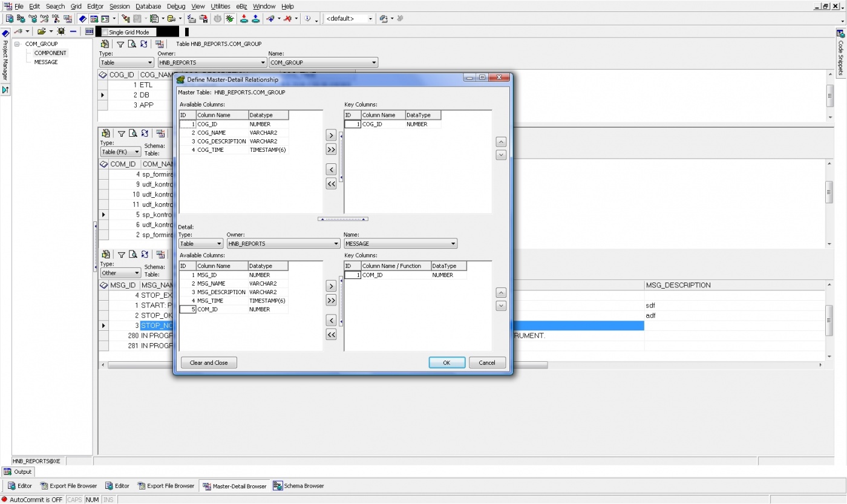Image resolution: width=847 pixels, height=504 pixels.
Task: Remove all detail key columns with << button
Action: [331, 335]
